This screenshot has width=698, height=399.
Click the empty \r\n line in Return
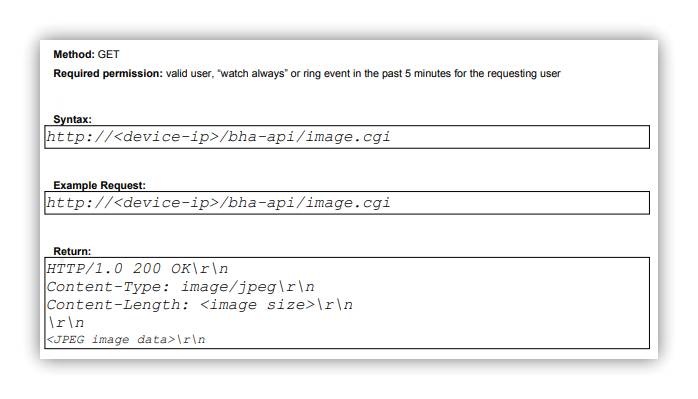pyautogui.click(x=66, y=322)
